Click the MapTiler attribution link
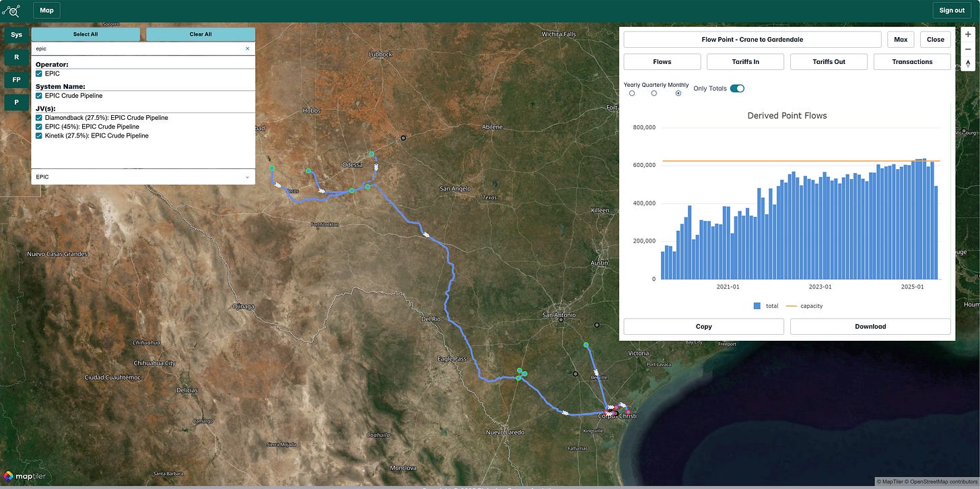 [890, 482]
